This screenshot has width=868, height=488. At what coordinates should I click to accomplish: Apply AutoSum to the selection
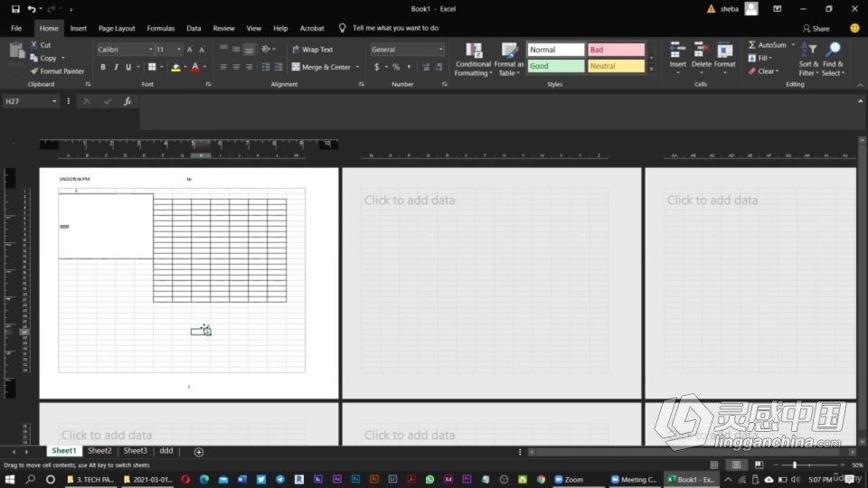coord(768,45)
